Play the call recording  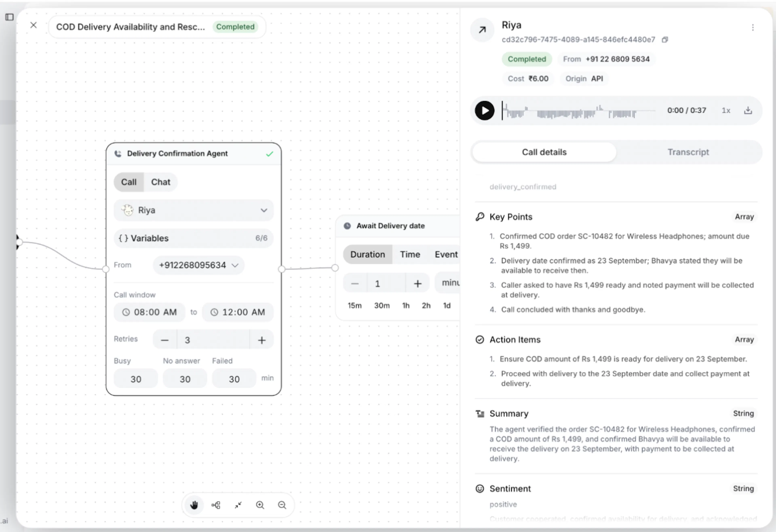[x=485, y=111]
